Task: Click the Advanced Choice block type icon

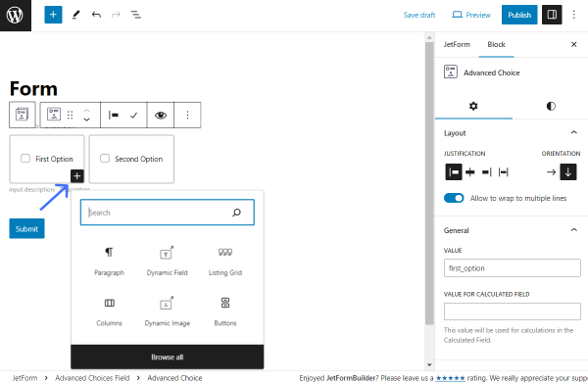Action: (x=54, y=115)
